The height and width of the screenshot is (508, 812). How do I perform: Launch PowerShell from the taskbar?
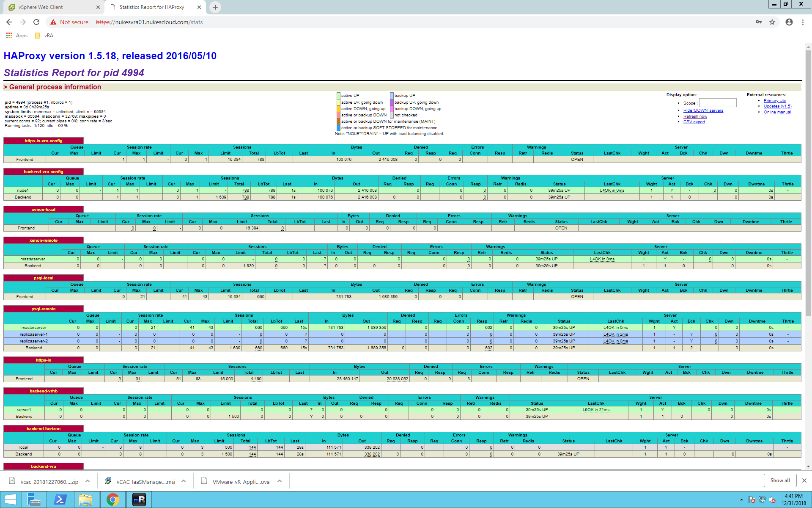(x=60, y=500)
